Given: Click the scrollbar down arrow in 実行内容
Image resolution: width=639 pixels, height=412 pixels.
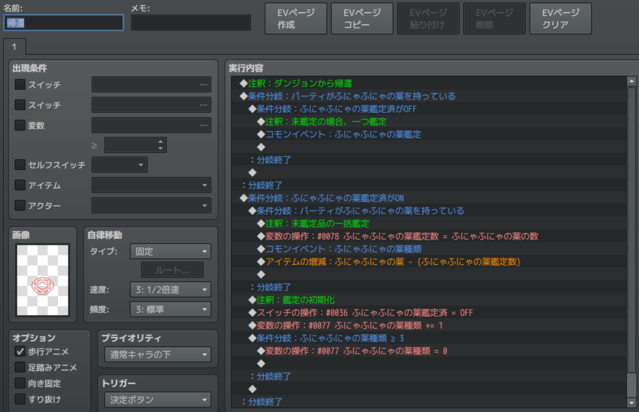Looking at the screenshot, I should pyautogui.click(x=631, y=403).
